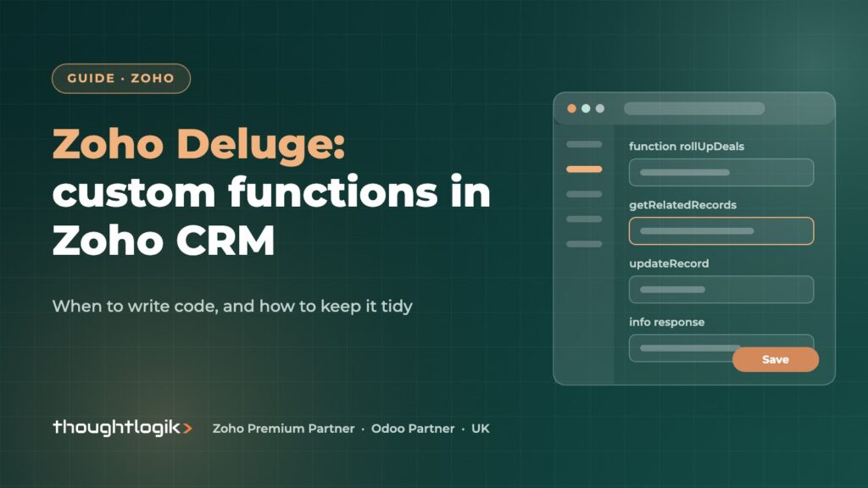The image size is (868, 488).
Task: Click the Zoho Premium Partner text
Action: [283, 429]
